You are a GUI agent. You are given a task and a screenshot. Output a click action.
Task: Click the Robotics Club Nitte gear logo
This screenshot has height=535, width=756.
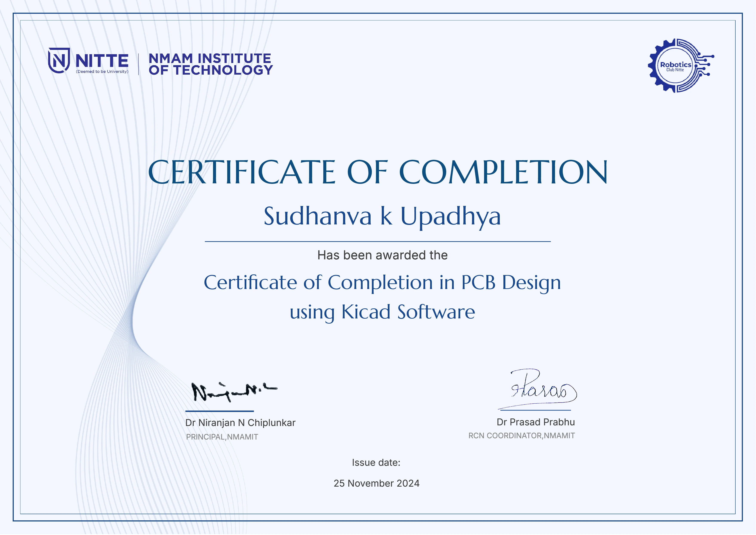point(681,66)
